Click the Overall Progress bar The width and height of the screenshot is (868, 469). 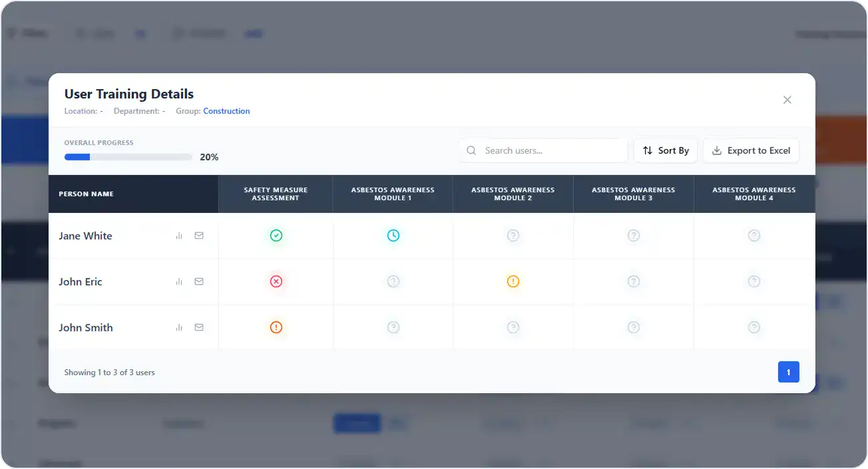128,156
